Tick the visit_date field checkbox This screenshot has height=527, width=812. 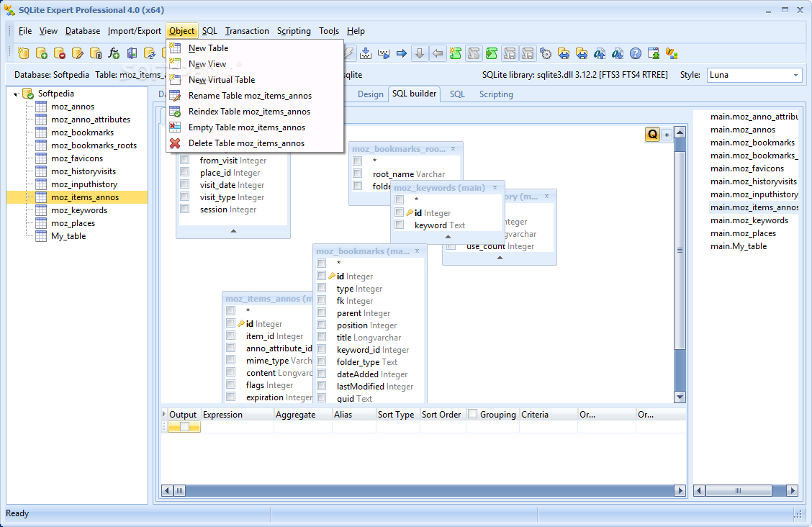(x=184, y=184)
